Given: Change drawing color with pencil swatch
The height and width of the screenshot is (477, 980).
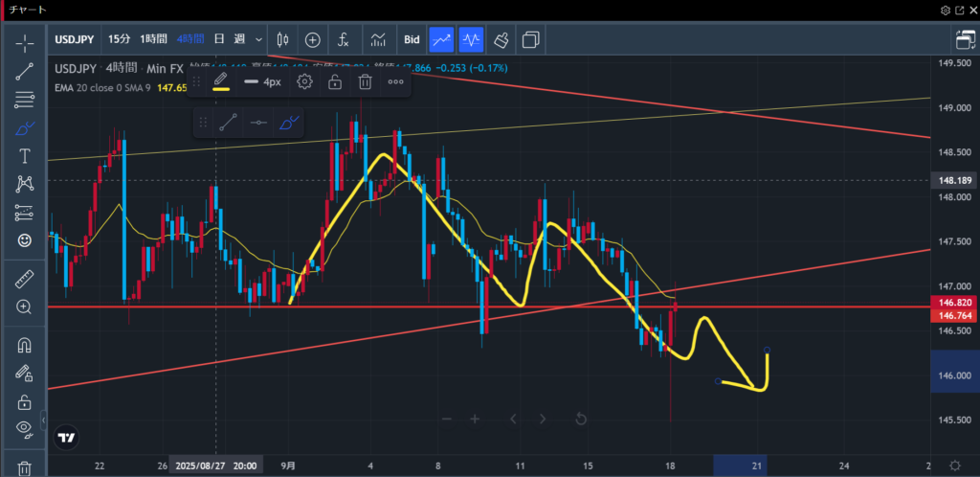Looking at the screenshot, I should tap(220, 81).
